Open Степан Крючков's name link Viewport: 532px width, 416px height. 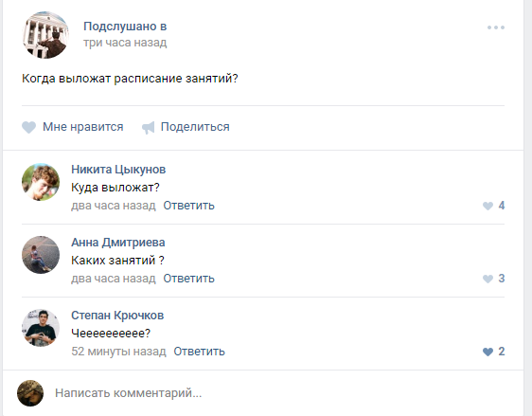[117, 316]
